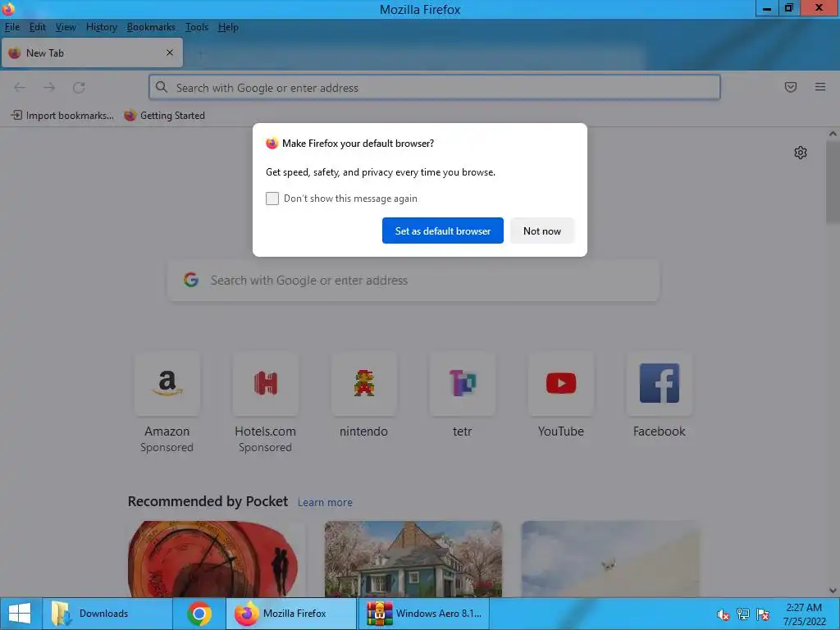840x630 pixels.
Task: Click the Not now button
Action: tap(542, 231)
